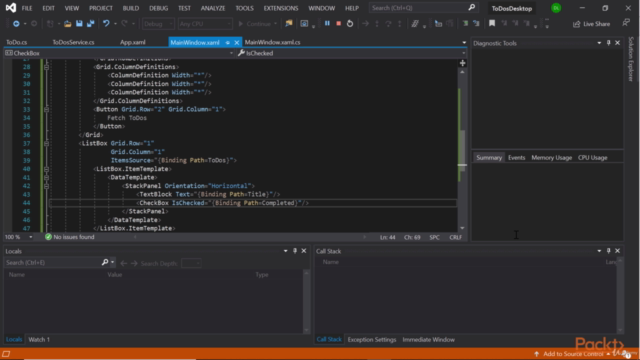The image size is (640, 360).
Task: Click the Open File folder icon
Action: point(68,24)
